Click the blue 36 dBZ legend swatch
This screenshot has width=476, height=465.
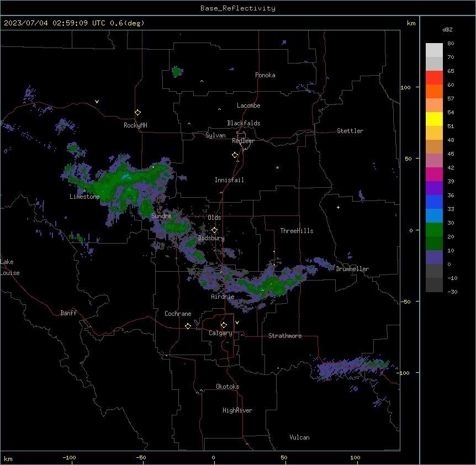(x=434, y=202)
